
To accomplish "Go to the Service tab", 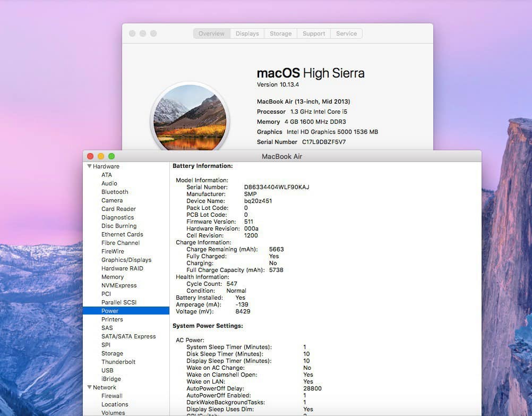I will [x=346, y=33].
